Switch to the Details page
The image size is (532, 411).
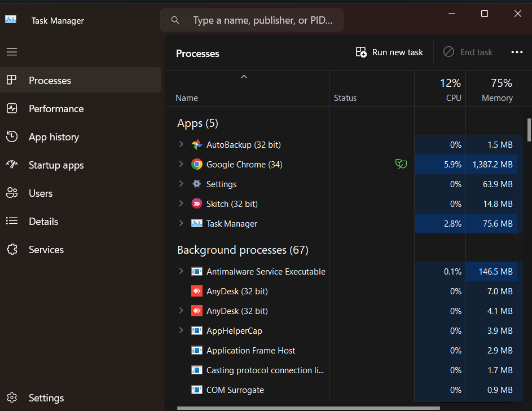81,221
